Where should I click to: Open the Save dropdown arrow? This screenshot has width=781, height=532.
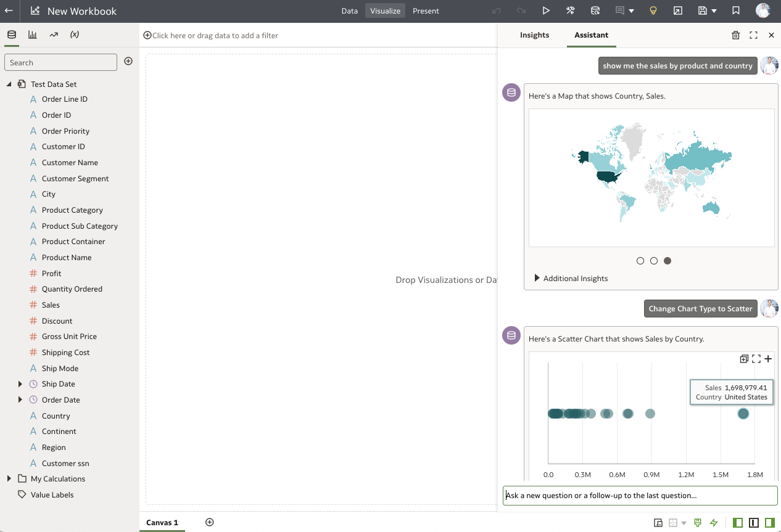(714, 10)
